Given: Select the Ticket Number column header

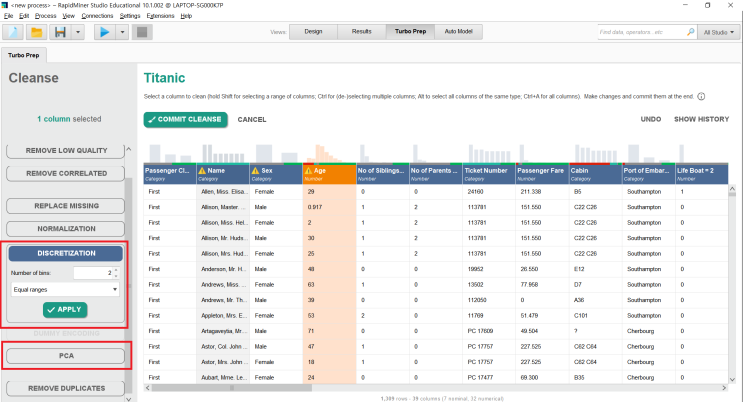Looking at the screenshot, I should (x=489, y=174).
